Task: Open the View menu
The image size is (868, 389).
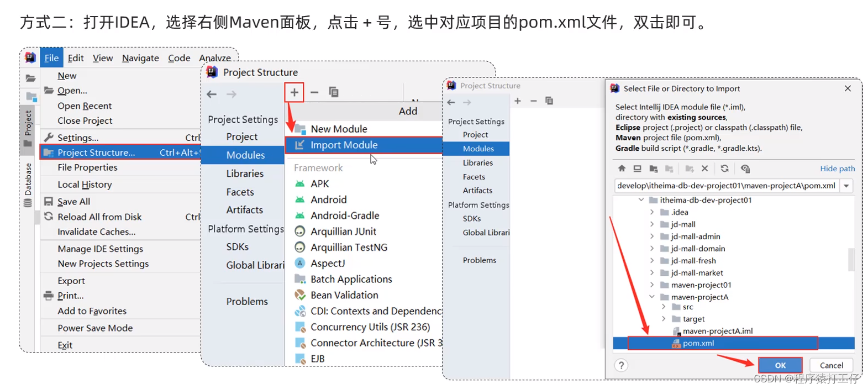Action: click(103, 58)
